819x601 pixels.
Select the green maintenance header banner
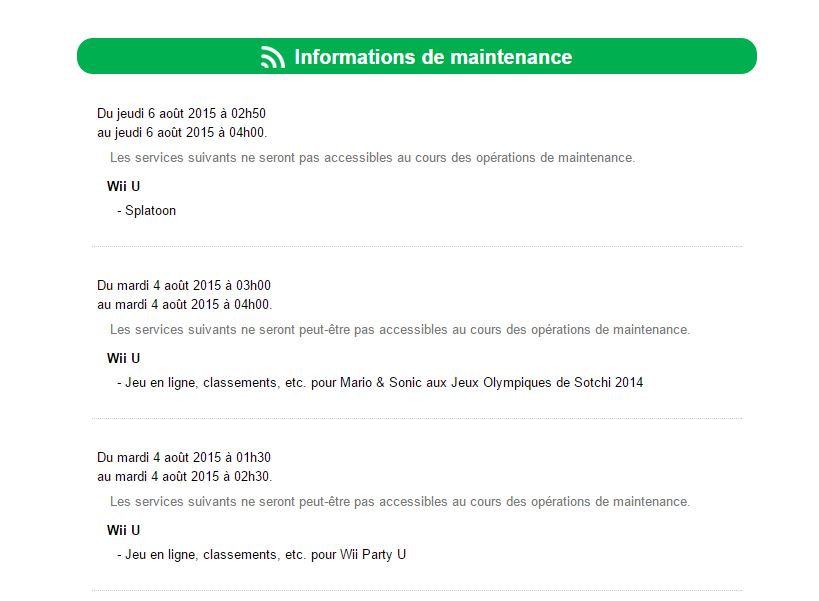[x=417, y=56]
